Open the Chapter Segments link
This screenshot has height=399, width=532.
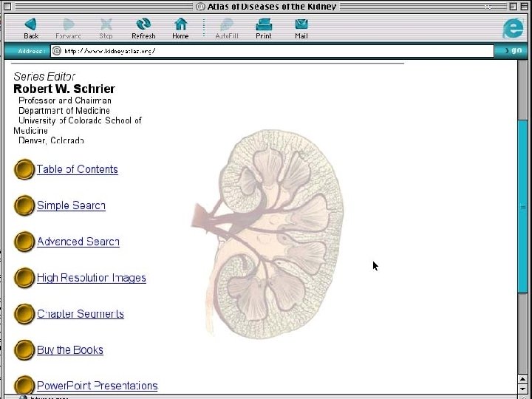point(81,314)
